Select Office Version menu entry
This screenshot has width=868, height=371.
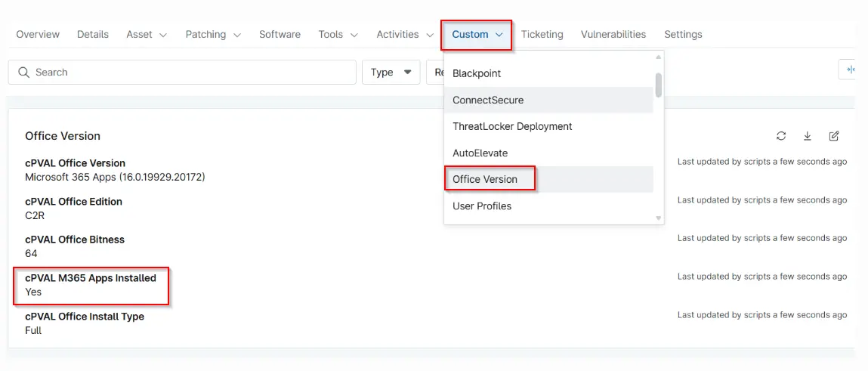coord(548,179)
